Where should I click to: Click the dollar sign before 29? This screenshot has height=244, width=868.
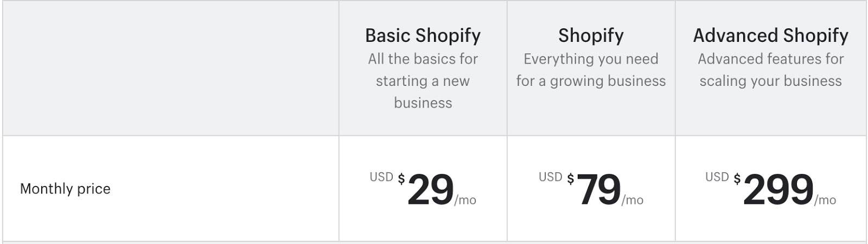point(401,179)
